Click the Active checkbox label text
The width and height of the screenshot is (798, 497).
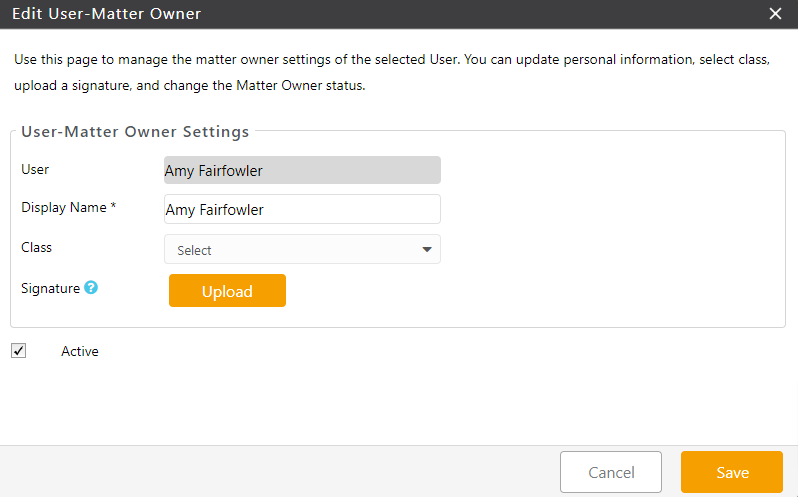80,352
